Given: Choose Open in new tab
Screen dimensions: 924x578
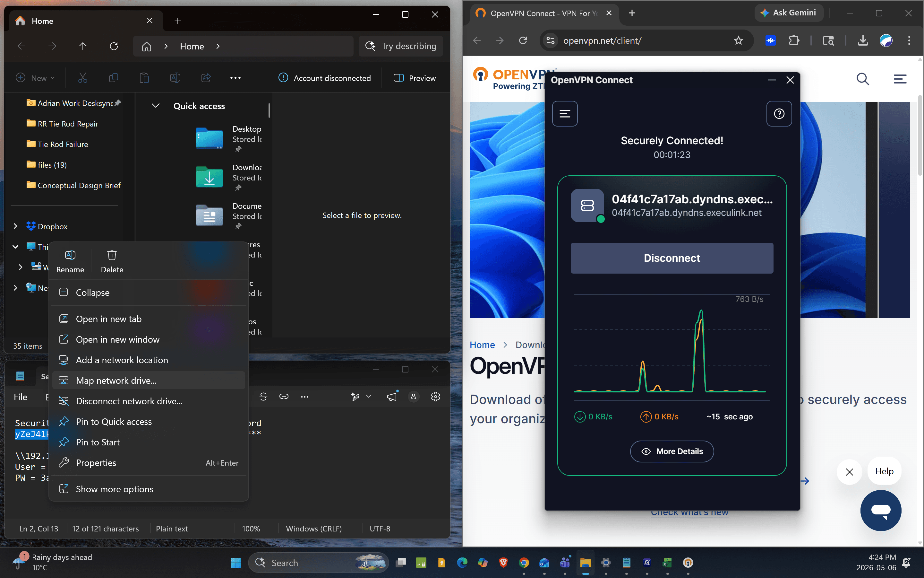Looking at the screenshot, I should pyautogui.click(x=149, y=319).
